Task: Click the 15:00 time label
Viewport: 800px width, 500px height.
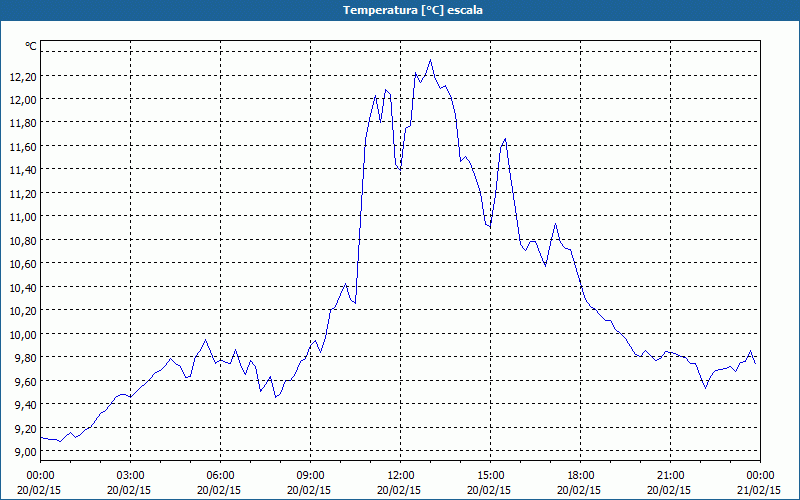Action: 491,476
